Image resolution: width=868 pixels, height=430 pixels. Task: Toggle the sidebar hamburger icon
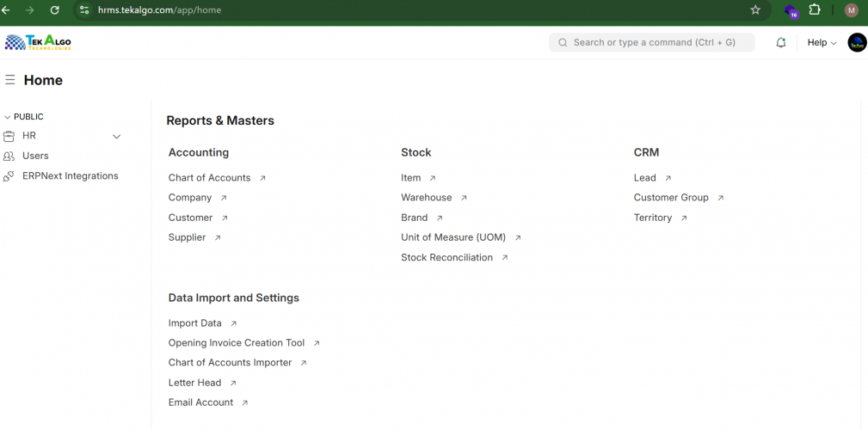(x=10, y=80)
